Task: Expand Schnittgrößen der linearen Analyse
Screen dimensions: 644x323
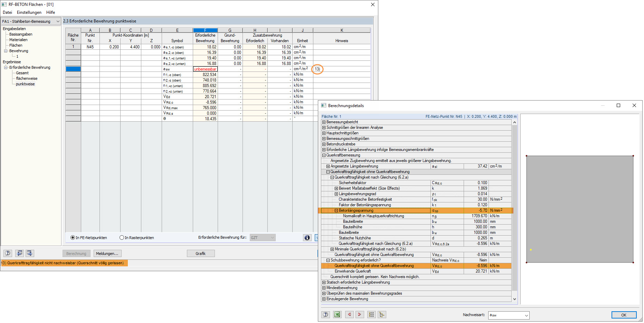Action: pyautogui.click(x=324, y=127)
